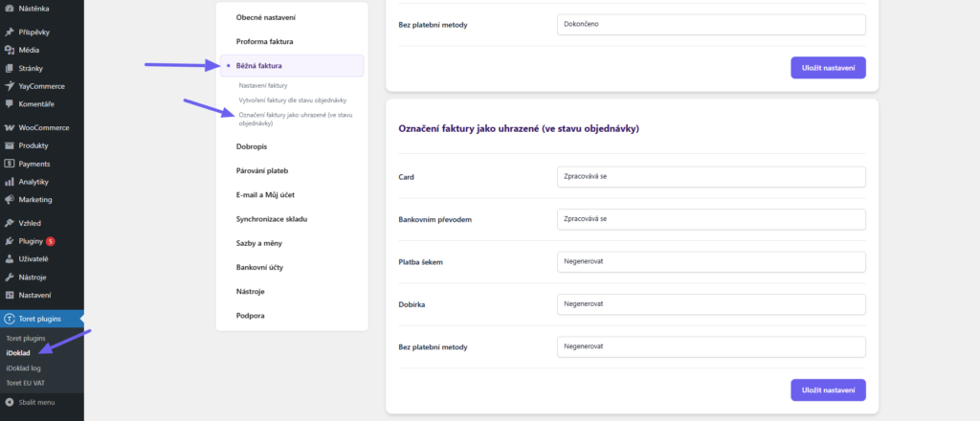Select Běžná faktura section
980x421 pixels.
tap(292, 66)
